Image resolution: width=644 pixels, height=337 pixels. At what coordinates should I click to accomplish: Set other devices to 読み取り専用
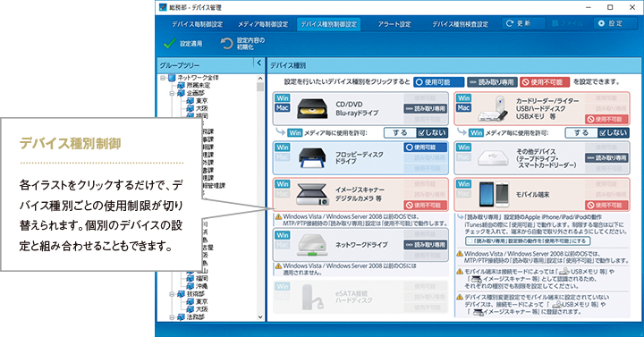coord(607,158)
